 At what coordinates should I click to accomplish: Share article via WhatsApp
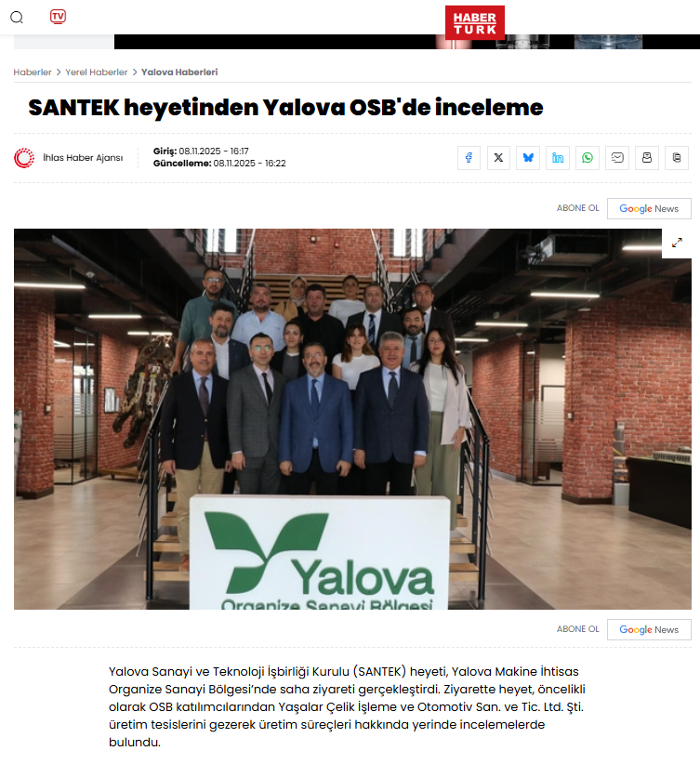(588, 158)
